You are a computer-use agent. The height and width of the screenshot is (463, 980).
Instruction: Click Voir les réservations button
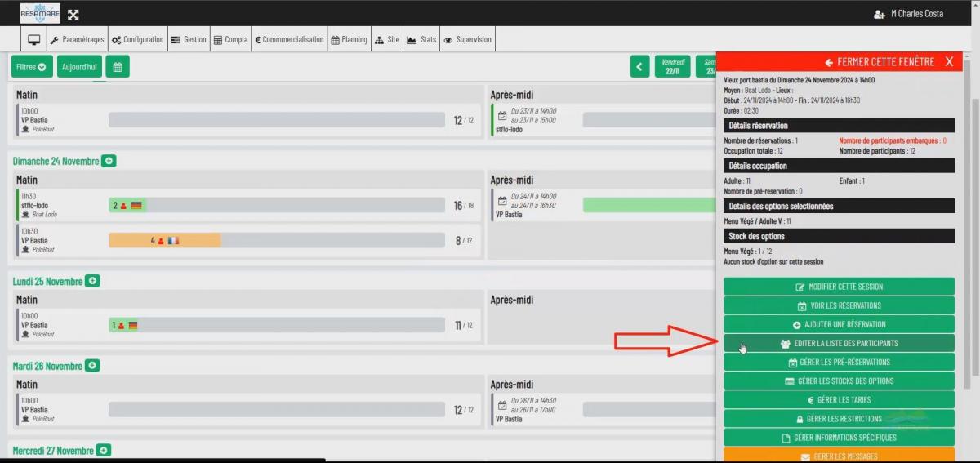click(839, 305)
